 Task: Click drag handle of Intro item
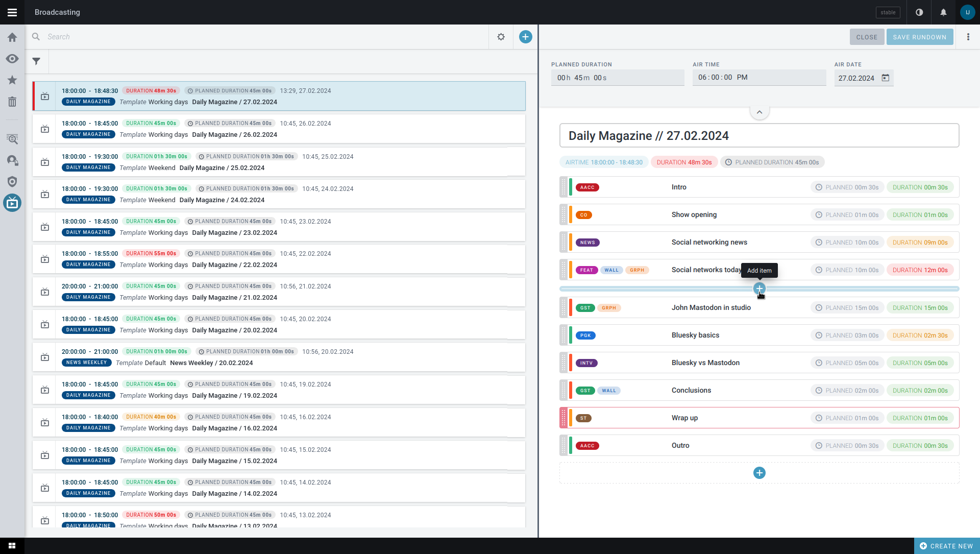tap(563, 187)
